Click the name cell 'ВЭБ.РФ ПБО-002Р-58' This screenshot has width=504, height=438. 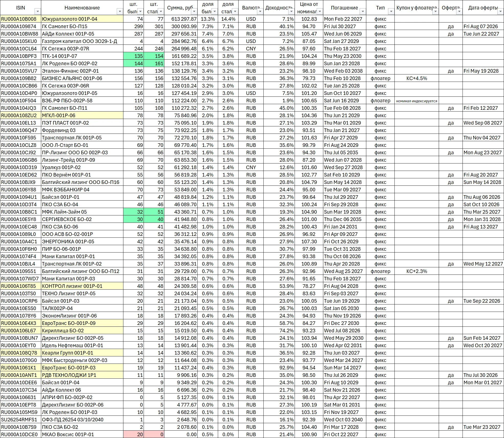[82, 101]
